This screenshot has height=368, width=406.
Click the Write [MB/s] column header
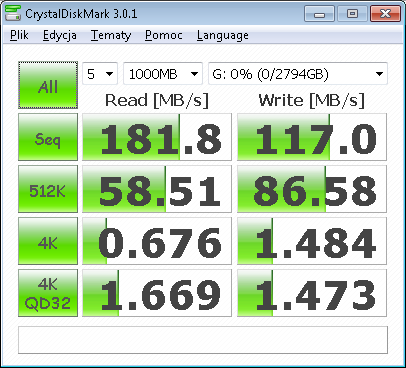(x=312, y=100)
